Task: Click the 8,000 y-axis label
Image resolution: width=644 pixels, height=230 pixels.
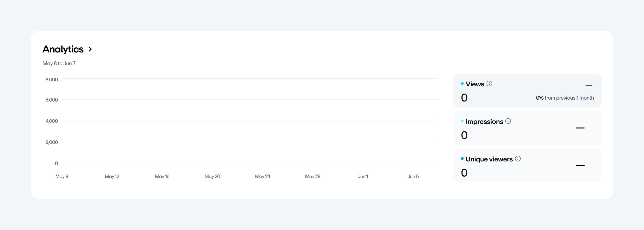Action: (52, 80)
